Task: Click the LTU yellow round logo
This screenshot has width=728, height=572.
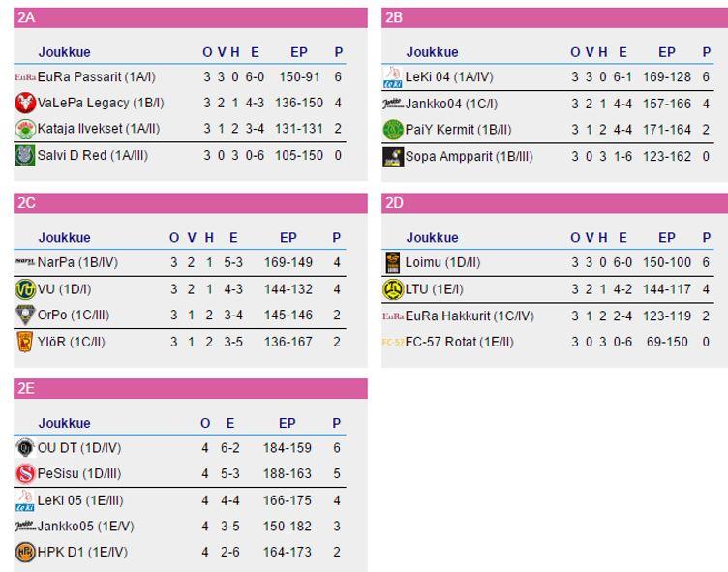Action: point(393,289)
